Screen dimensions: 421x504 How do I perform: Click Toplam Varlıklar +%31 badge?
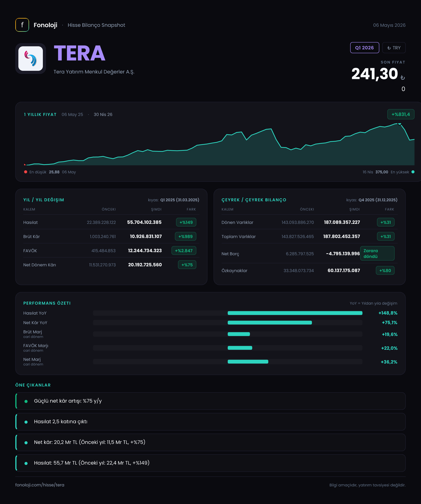386,236
